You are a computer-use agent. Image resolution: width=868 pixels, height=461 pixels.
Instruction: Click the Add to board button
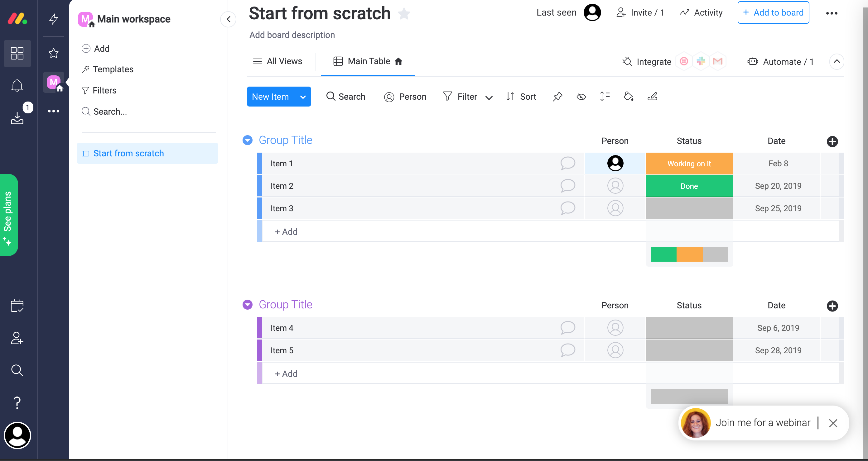773,13
